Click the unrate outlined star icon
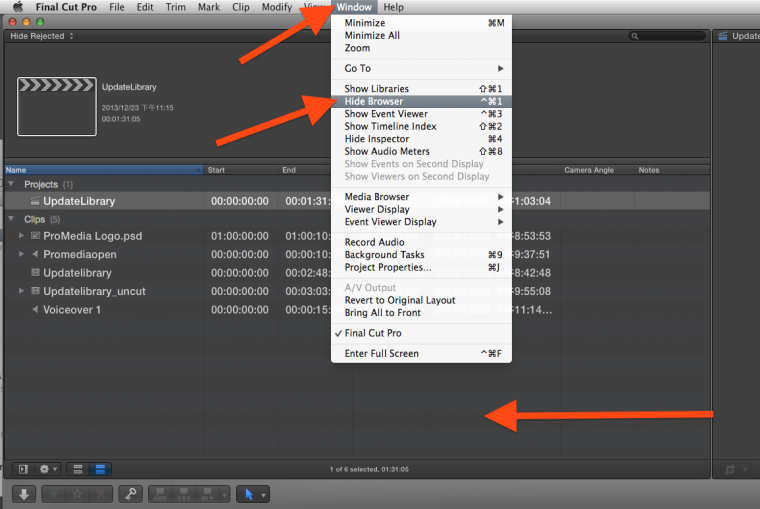Image resolution: width=760 pixels, height=509 pixels. 78,494
